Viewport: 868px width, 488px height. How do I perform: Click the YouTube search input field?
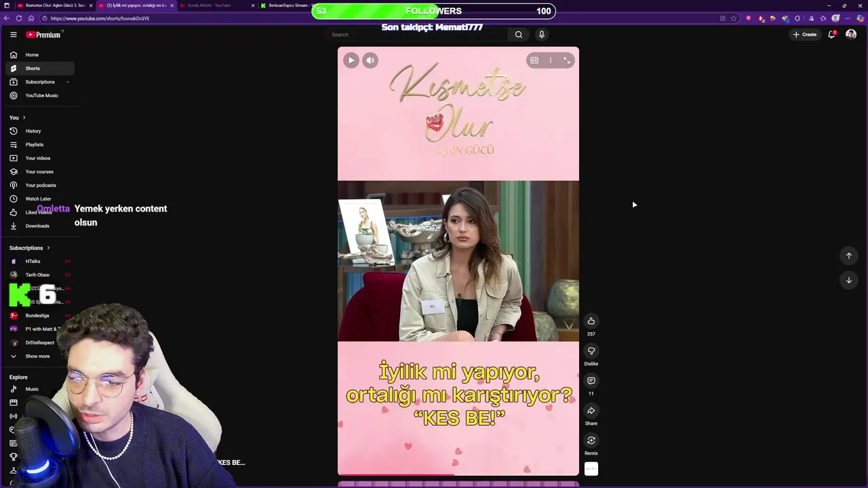pos(416,35)
